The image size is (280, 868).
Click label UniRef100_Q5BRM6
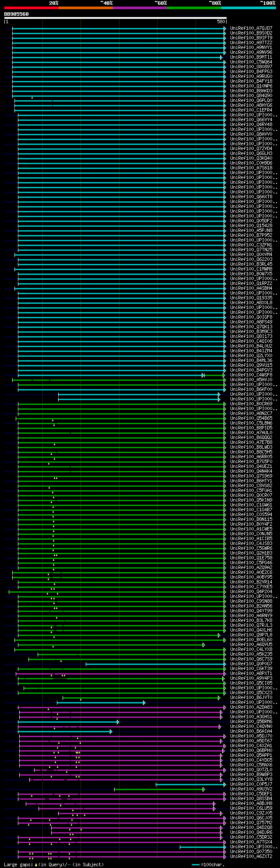coord(251,722)
